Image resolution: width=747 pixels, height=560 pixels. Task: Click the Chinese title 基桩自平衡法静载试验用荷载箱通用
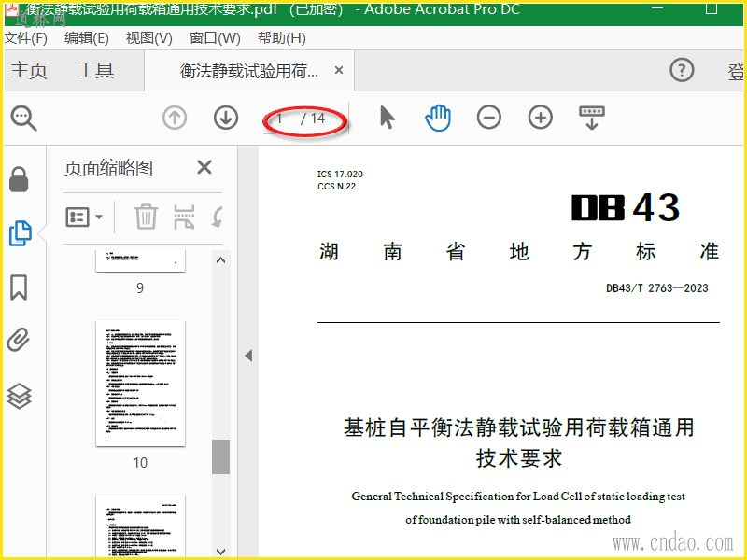[x=519, y=427]
